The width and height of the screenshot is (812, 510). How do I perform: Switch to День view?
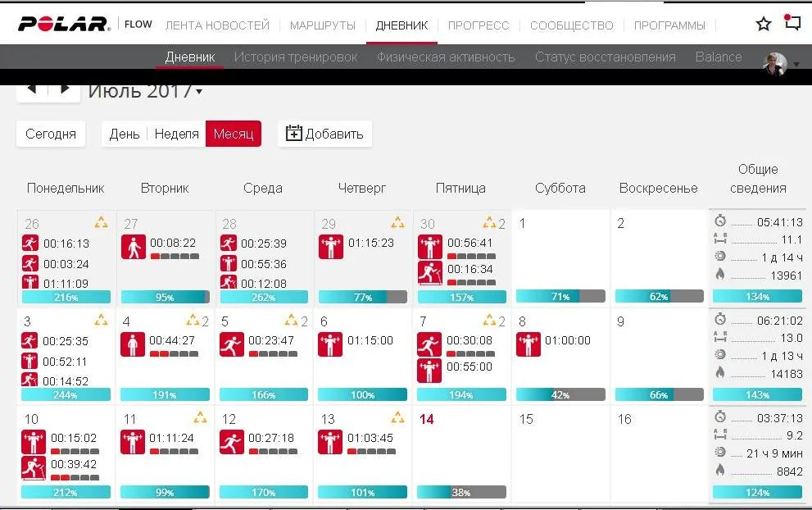[125, 134]
